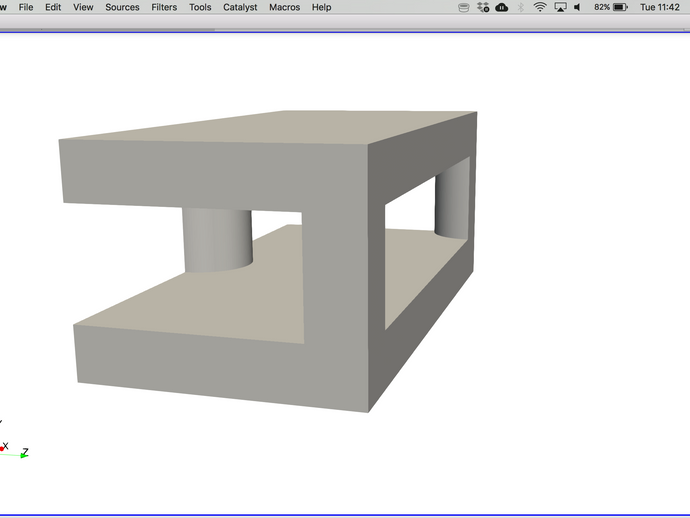Open the Macros menu
Viewport: 690px width, 518px height.
[x=285, y=7]
